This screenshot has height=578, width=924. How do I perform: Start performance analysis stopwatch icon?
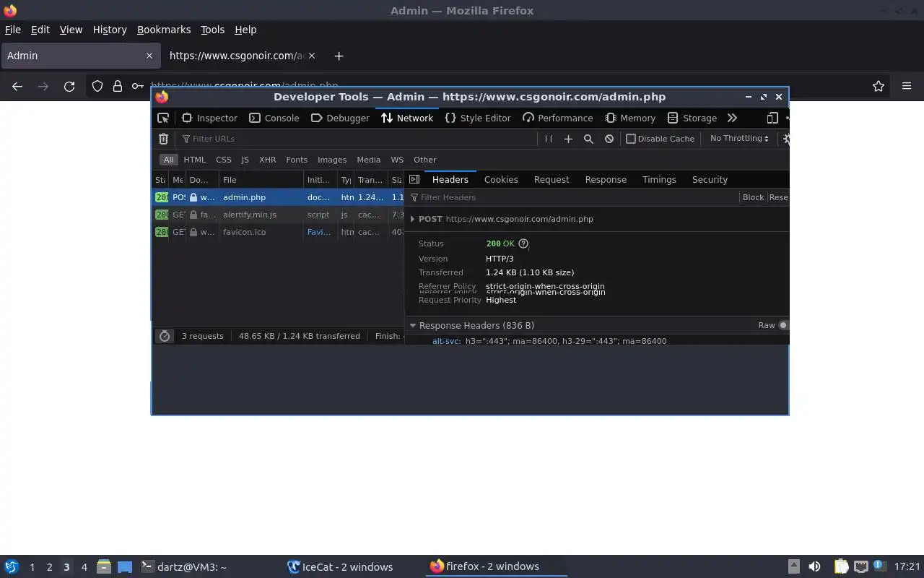[x=165, y=336]
